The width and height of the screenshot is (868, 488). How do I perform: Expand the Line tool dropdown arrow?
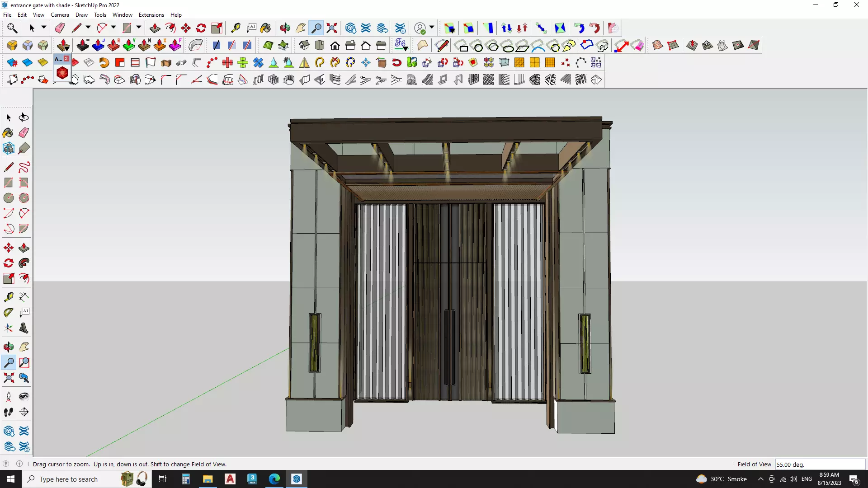tap(88, 28)
